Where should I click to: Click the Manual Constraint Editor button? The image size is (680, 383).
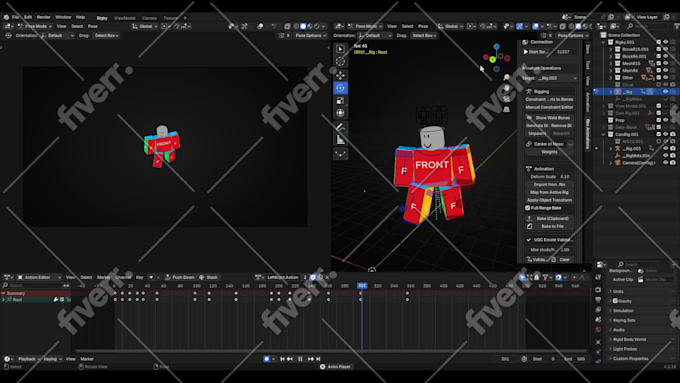coord(549,107)
